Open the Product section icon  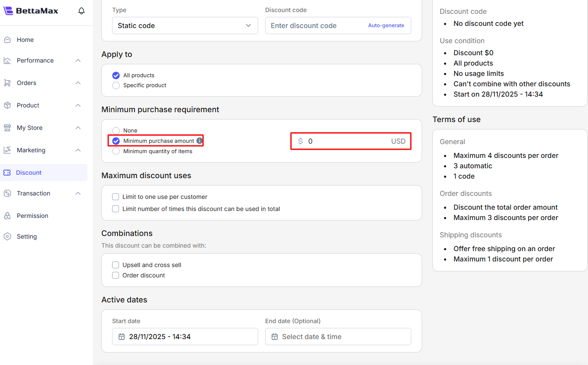click(8, 105)
